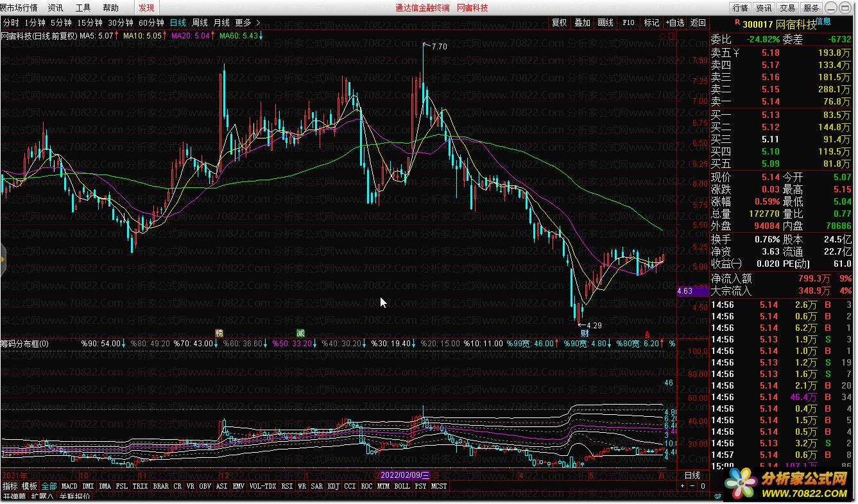Select the 15分钟 period

pos(90,22)
